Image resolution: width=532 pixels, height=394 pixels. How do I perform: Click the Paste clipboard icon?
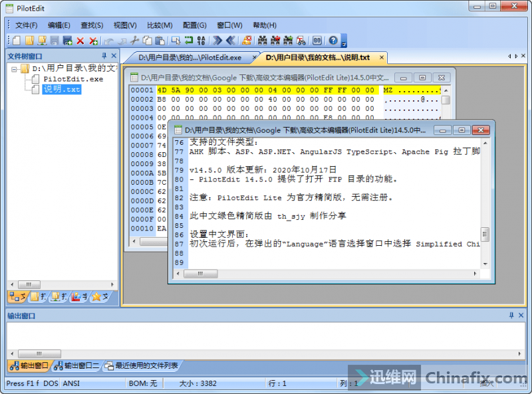(160, 41)
